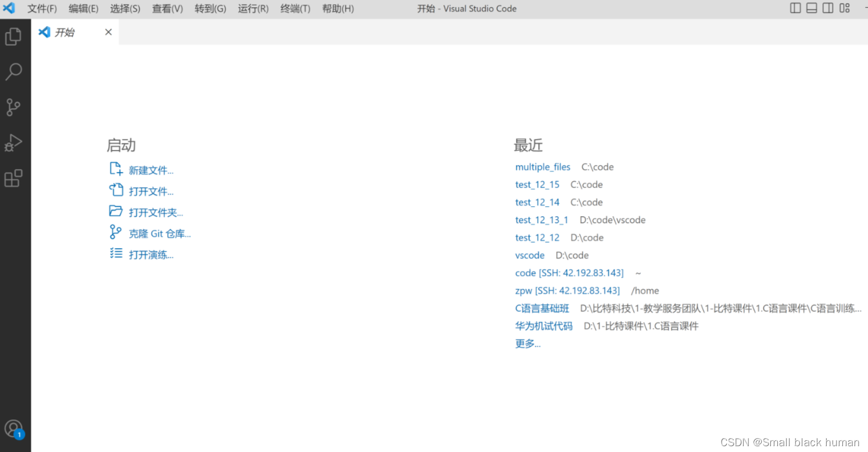
Task: Click path text D:\1-比特课件\1.C语言课件
Action: (641, 326)
